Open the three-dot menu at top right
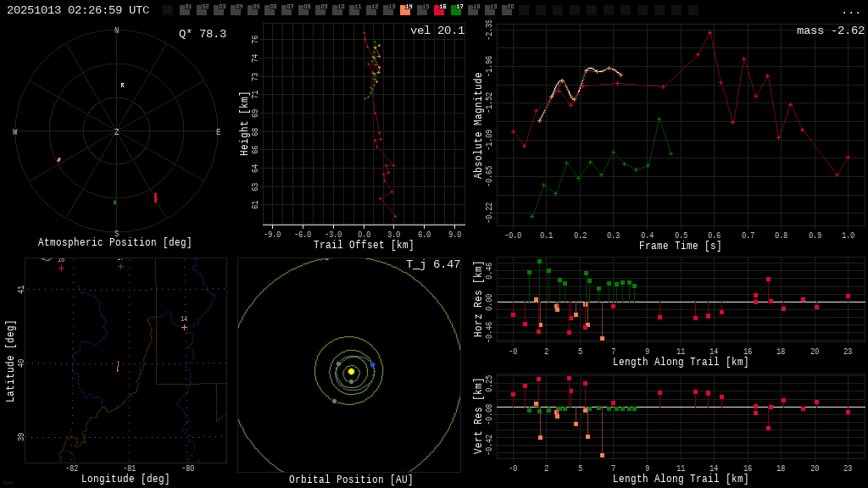 tap(850, 11)
